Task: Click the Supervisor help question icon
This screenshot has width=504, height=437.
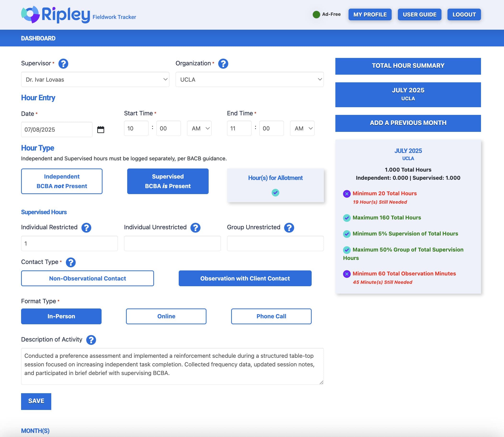Action: coord(63,64)
